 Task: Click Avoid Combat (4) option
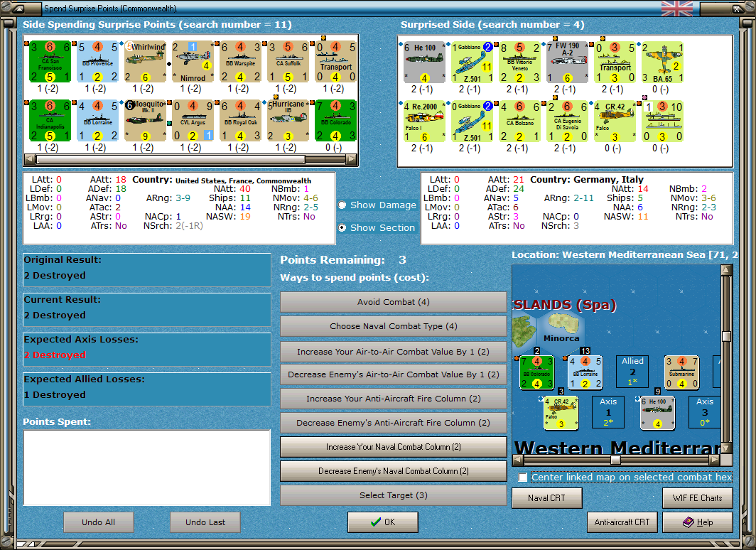pyautogui.click(x=394, y=302)
